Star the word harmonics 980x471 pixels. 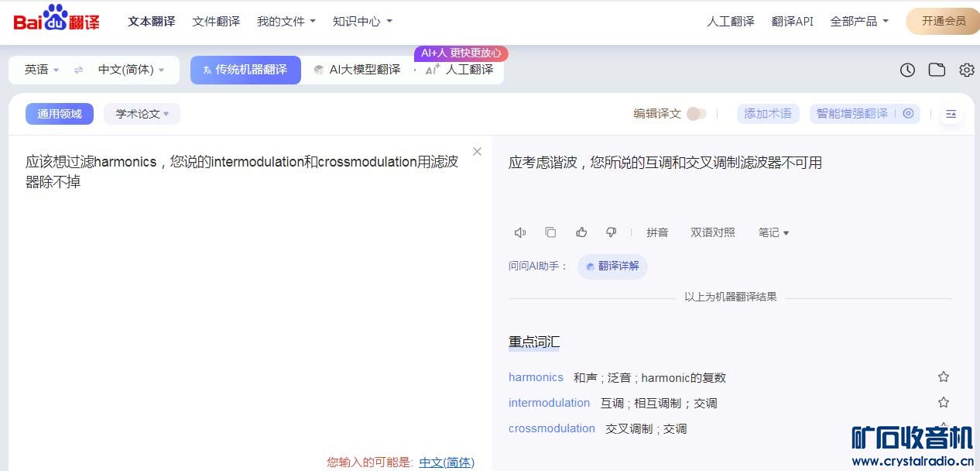pyautogui.click(x=943, y=377)
